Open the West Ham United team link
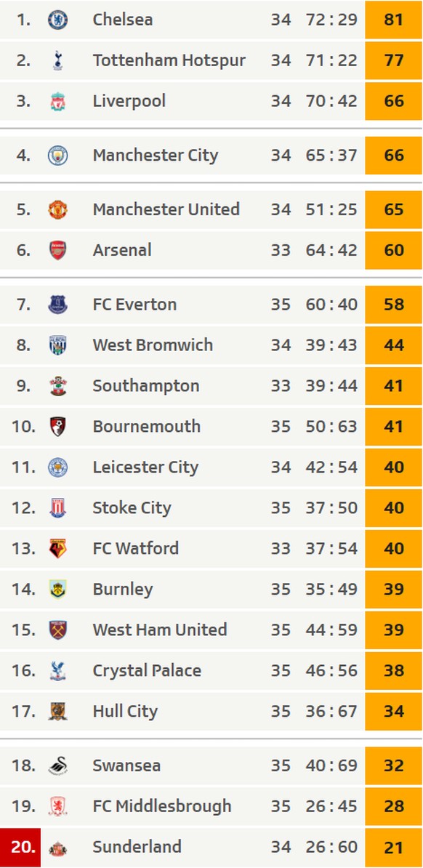Viewport: 423px width, 868px height. (159, 630)
